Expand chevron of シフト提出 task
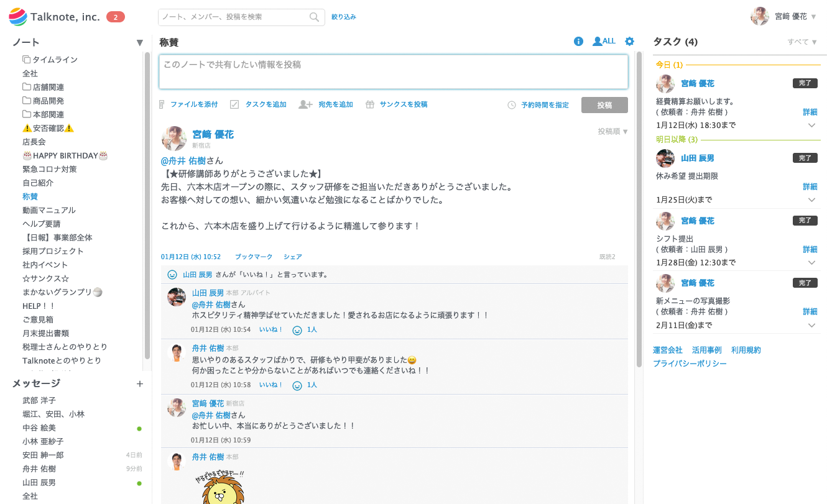The width and height of the screenshot is (827, 504). [811, 262]
